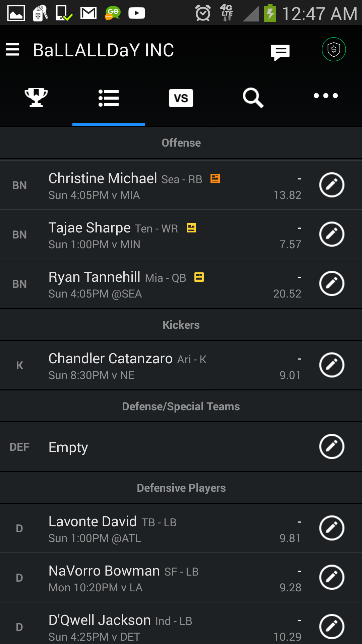Switch to the trophy standings tab
Image resolution: width=362 pixels, height=644 pixels.
(36, 98)
